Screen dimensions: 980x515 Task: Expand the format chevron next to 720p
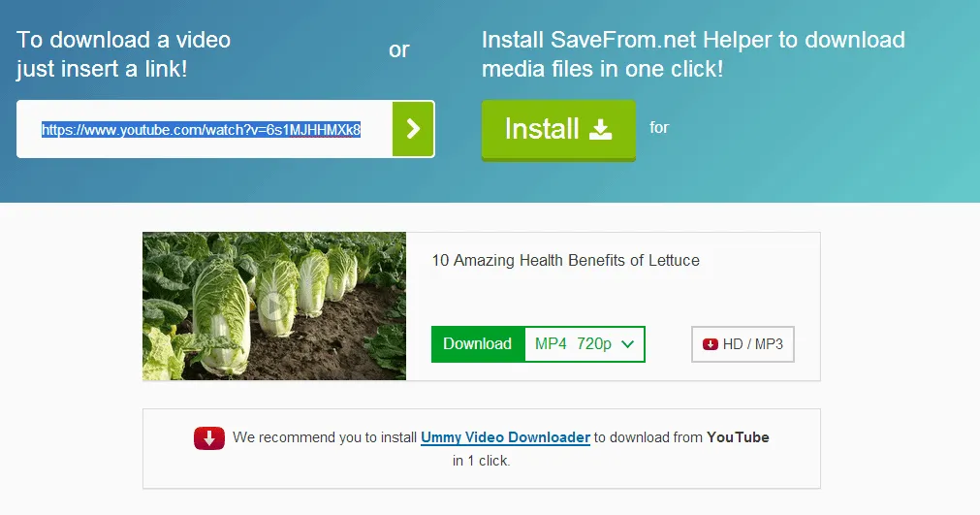tap(627, 343)
